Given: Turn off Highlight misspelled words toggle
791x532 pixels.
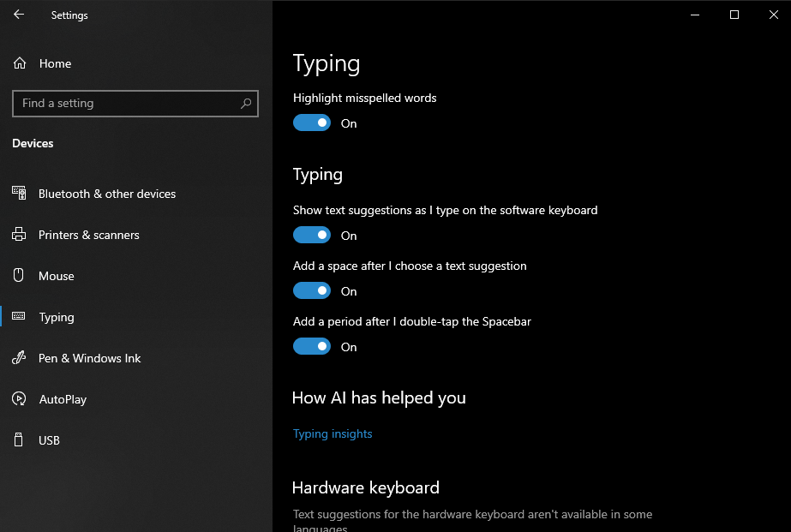Looking at the screenshot, I should click(x=312, y=123).
